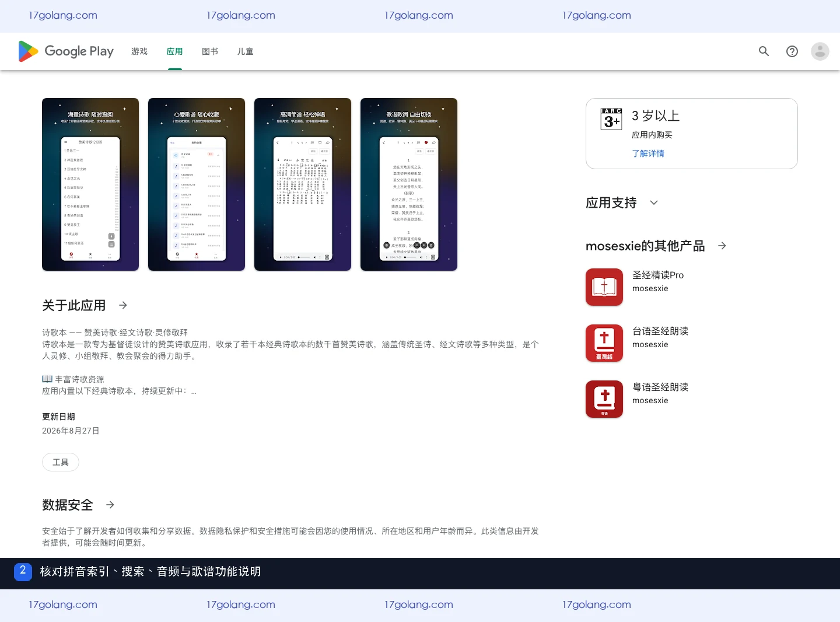
Task: Click the 数据安全 heading
Action: (68, 505)
